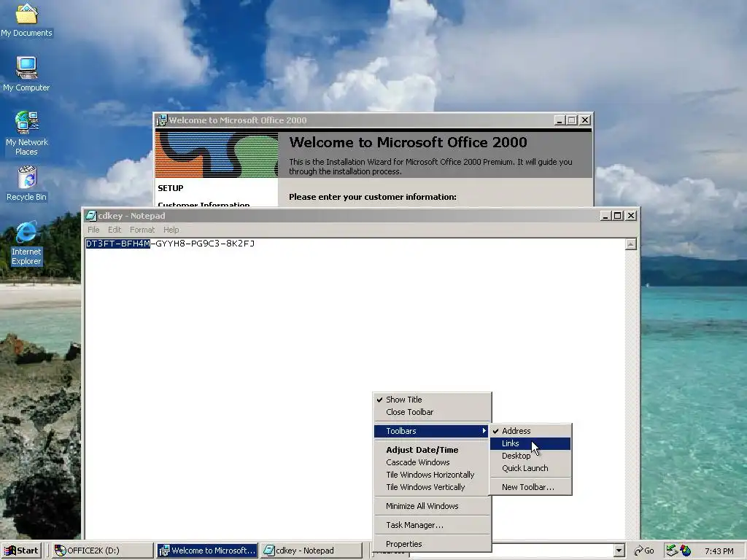Click the Notepad scrollbar up arrow
Screen dimensions: 747x560
pos(631,244)
